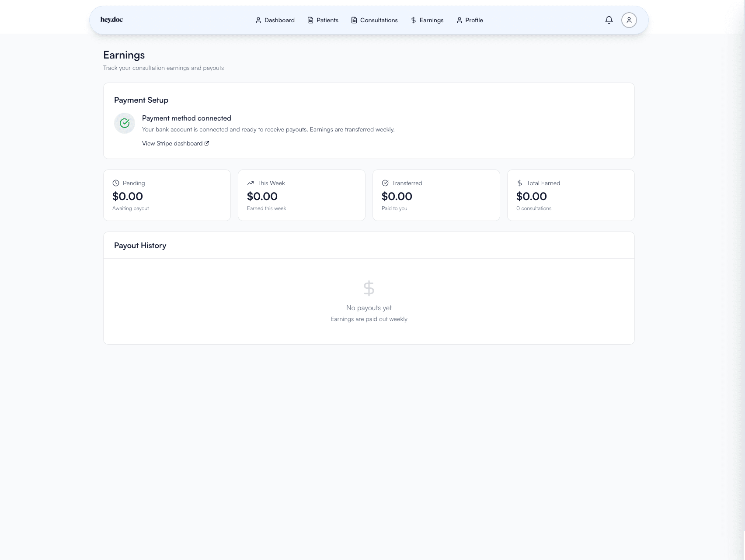Open the View Stripe dashboard link
Image resolution: width=745 pixels, height=560 pixels.
172,143
